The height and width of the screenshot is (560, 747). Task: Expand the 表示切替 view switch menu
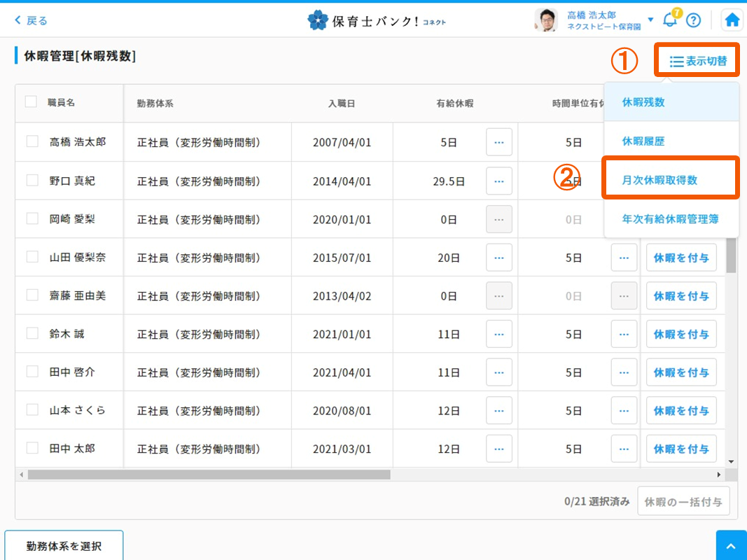697,62
